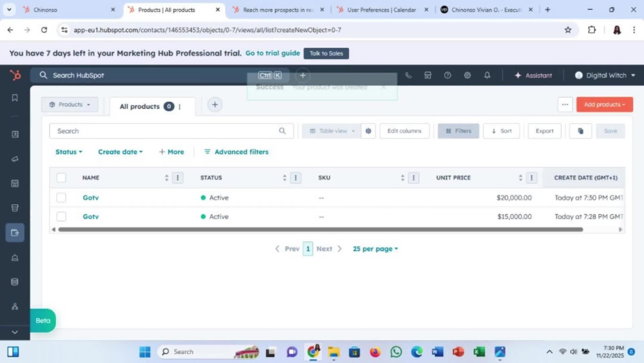Viewport: 644px width, 363px height.
Task: Open the Digital Witch account menu
Action: pyautogui.click(x=605, y=75)
